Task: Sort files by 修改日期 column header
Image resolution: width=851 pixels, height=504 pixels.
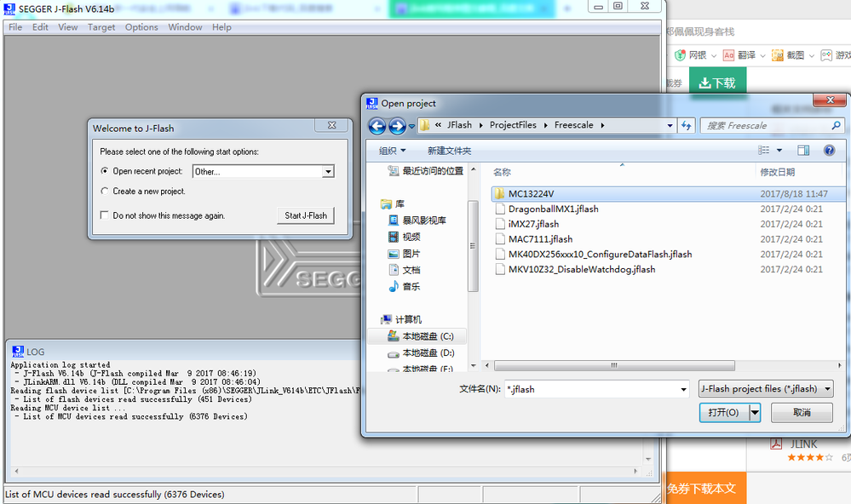Action: click(x=778, y=172)
